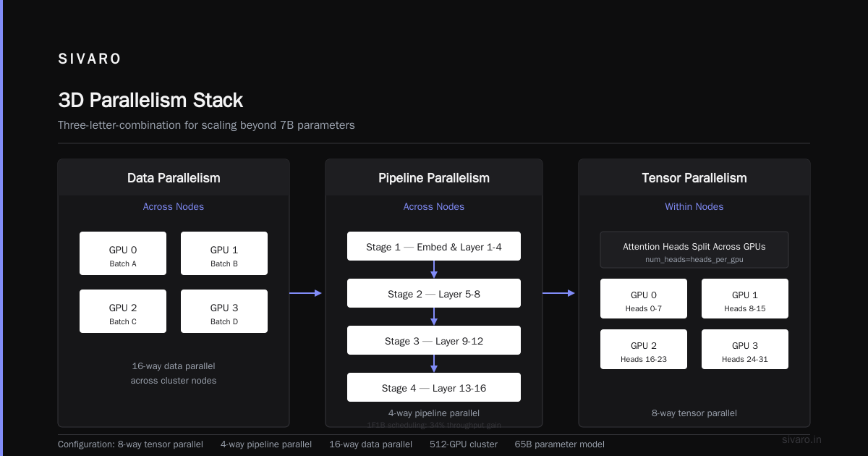Click the Stage 2 Layer 5-8 box
Image resolution: width=868 pixels, height=456 pixels.
click(434, 293)
